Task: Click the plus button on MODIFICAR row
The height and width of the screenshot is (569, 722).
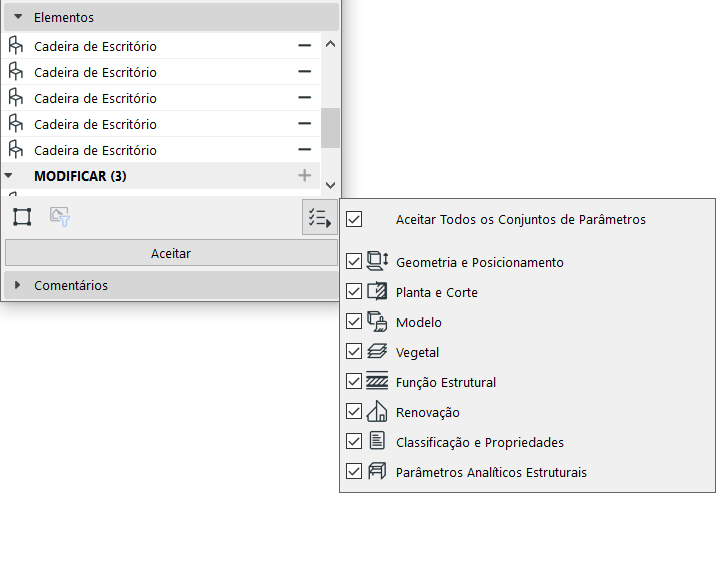Action: (x=305, y=176)
